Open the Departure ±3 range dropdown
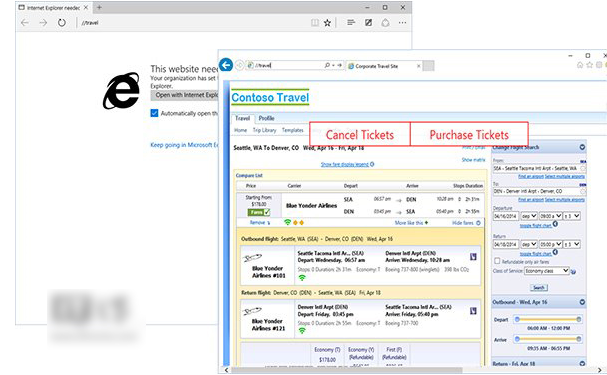Screen dimensions: 607x375 coord(572,216)
